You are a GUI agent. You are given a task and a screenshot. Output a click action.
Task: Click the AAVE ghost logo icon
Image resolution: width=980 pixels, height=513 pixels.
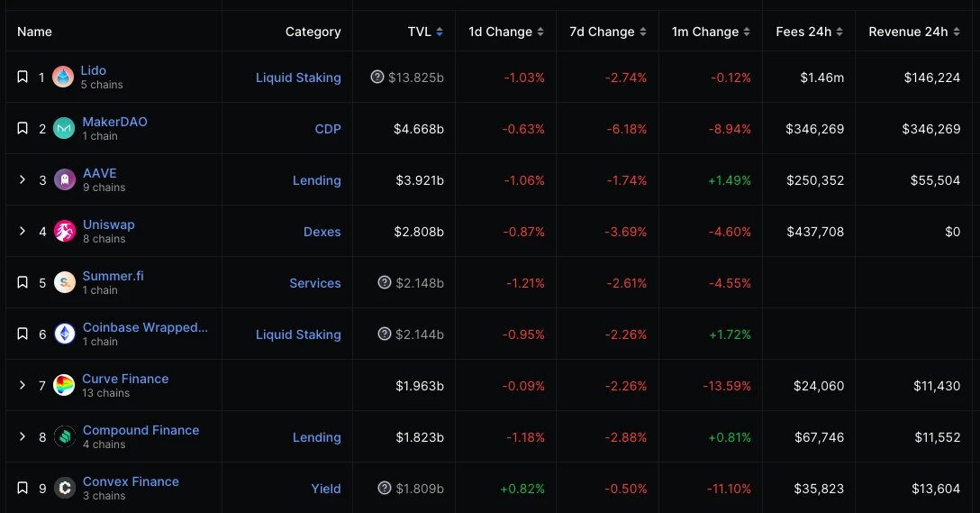tap(64, 180)
